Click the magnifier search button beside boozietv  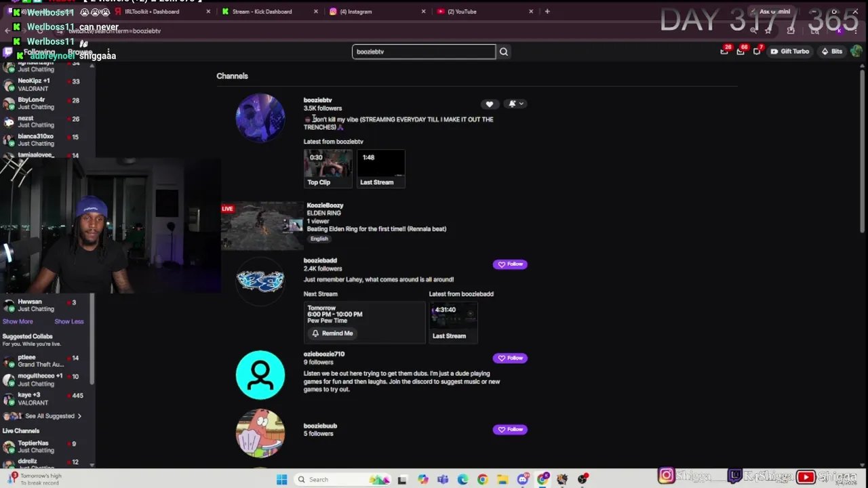503,52
